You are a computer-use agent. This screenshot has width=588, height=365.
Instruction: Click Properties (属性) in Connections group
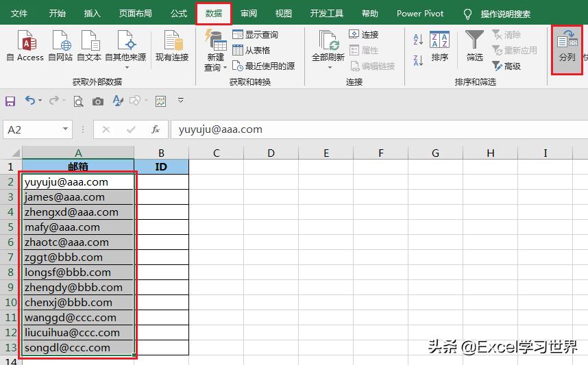click(363, 50)
